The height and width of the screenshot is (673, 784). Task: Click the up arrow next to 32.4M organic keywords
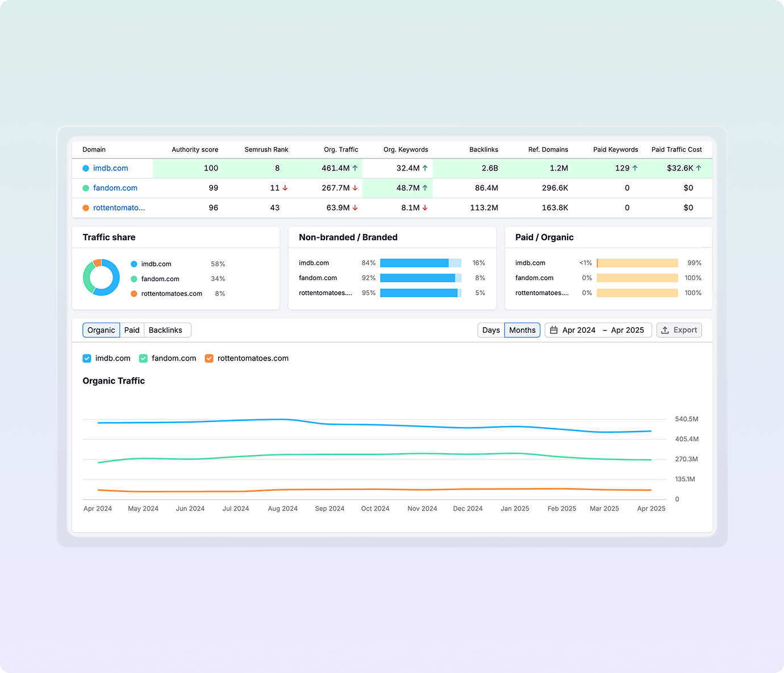point(425,168)
